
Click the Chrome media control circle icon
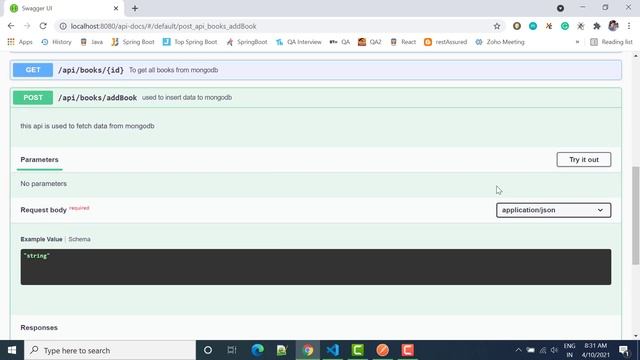(x=560, y=8)
